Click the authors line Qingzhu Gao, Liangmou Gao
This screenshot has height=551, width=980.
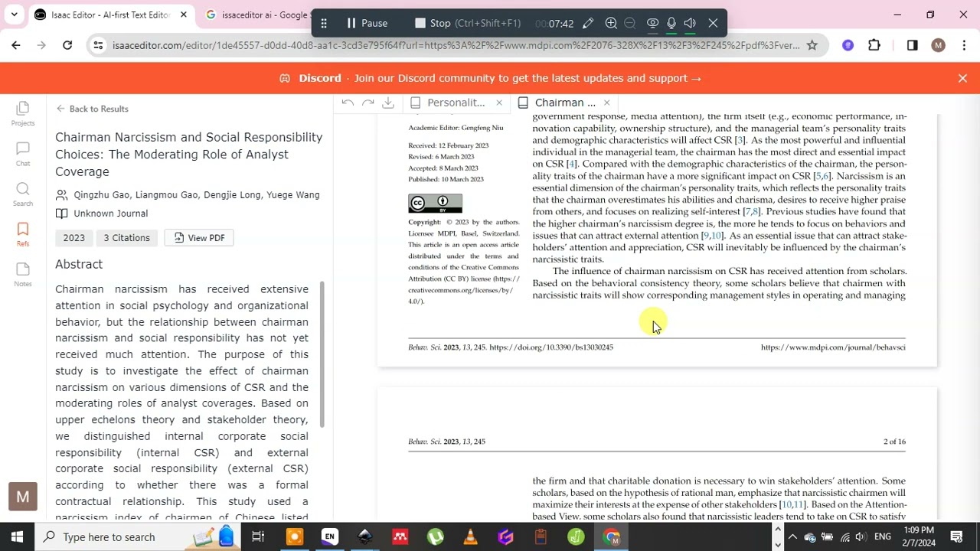pyautogui.click(x=196, y=195)
